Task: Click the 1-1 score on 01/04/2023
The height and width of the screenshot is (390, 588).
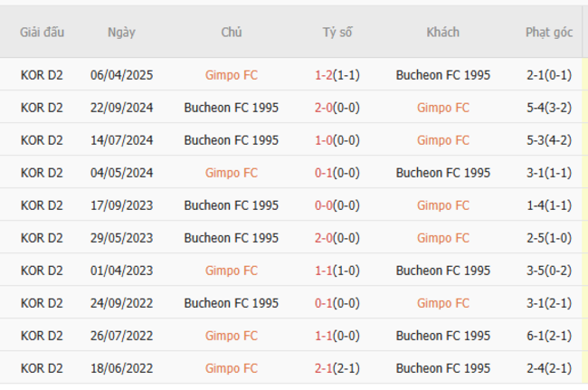Action: coord(324,271)
